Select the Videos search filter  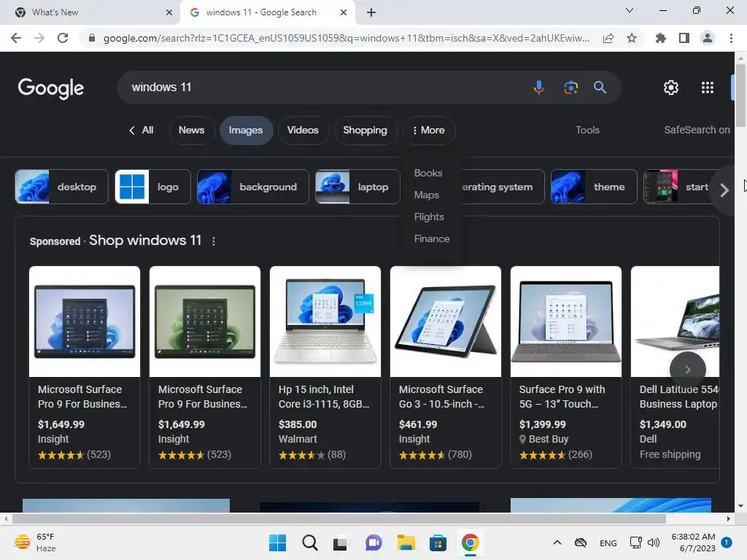303,130
